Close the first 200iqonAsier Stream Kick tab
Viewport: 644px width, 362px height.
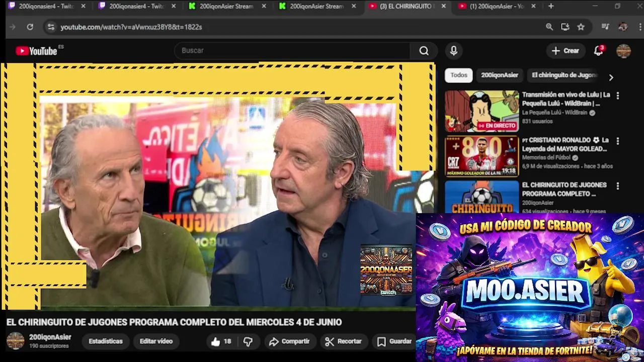[264, 6]
